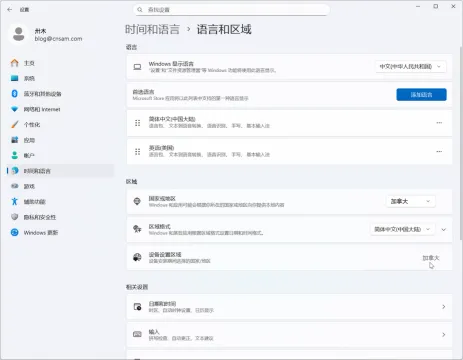Open the 个性化 paintbrush icon
The image size is (463, 360).
pyautogui.click(x=14, y=125)
